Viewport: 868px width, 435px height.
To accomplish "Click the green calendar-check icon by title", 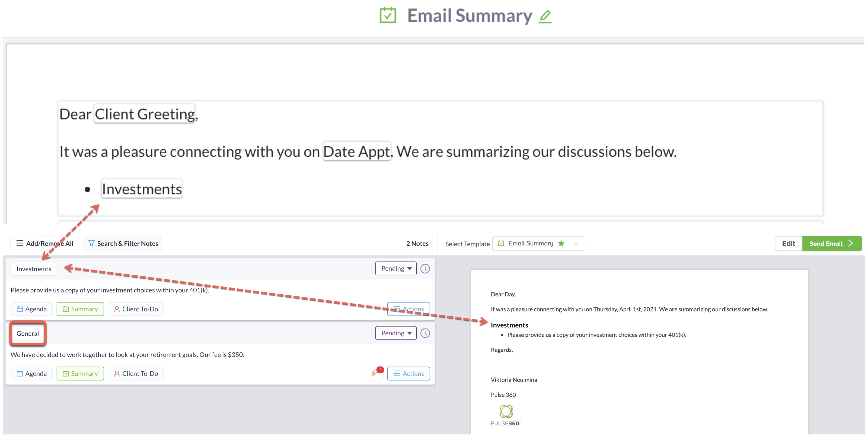I will tap(388, 15).
